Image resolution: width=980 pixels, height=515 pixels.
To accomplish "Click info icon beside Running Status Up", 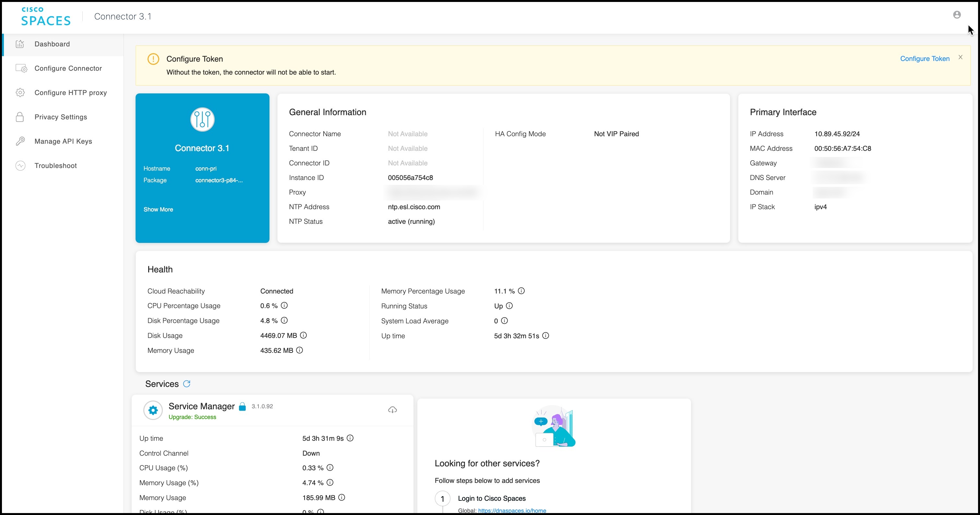I will point(509,306).
